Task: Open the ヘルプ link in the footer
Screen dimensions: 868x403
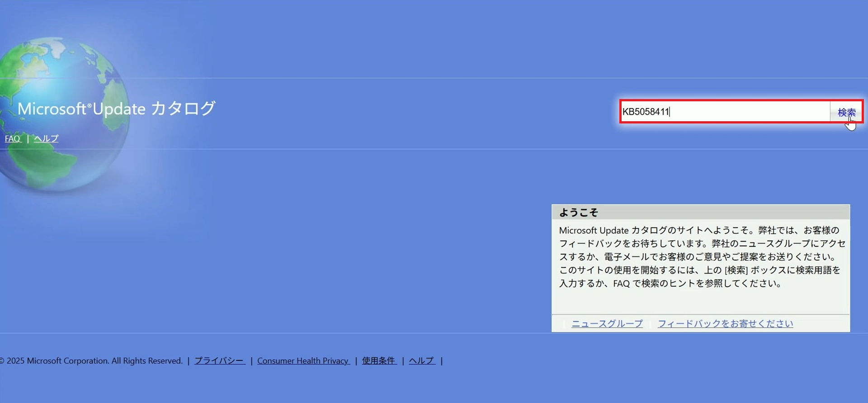Action: click(421, 361)
